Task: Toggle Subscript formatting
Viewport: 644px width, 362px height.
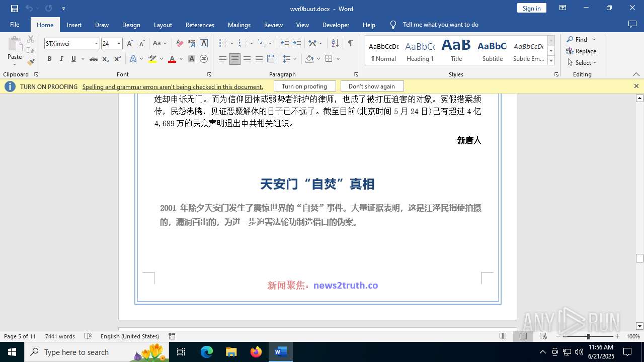Action: coord(106,59)
